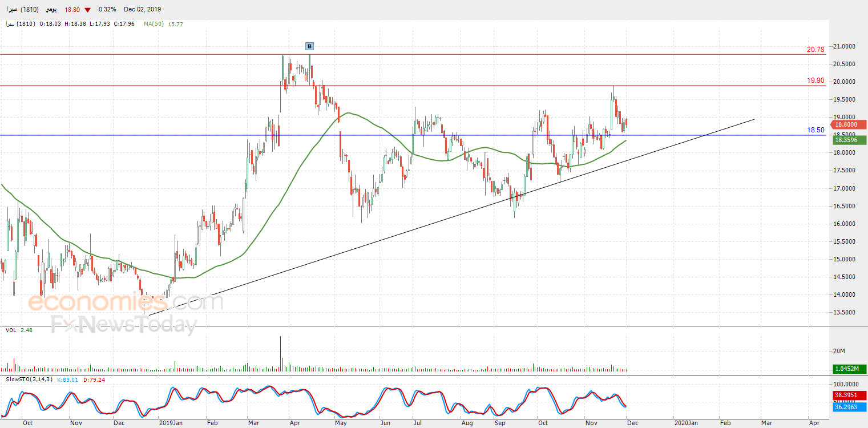Click the blue B marker above April peak
Image resolution: width=868 pixels, height=428 pixels.
pyautogui.click(x=309, y=46)
